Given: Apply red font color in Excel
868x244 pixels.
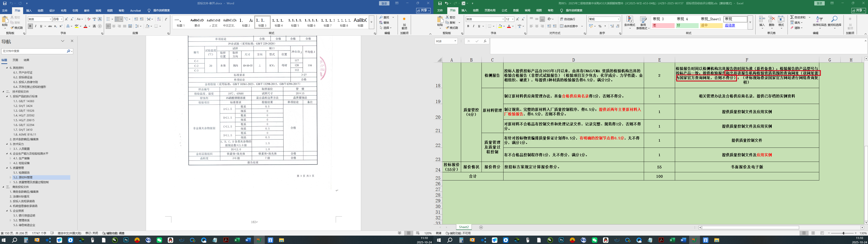Looking at the screenshot, I should point(509,26).
